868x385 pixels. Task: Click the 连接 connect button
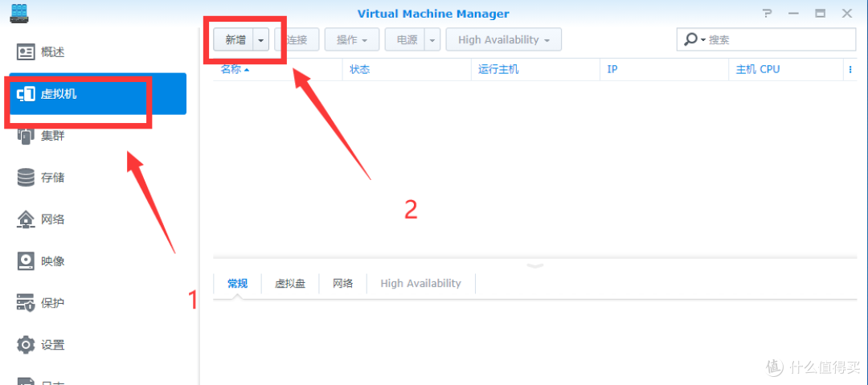(297, 40)
